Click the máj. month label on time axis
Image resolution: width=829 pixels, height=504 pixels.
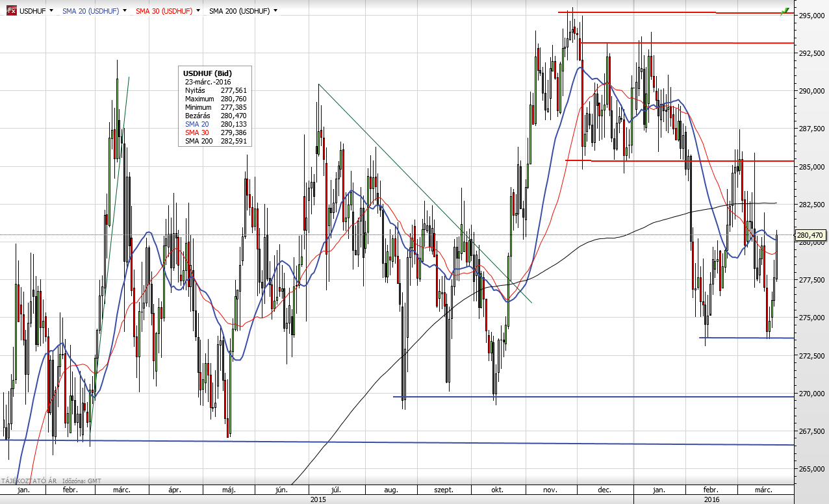tap(227, 490)
